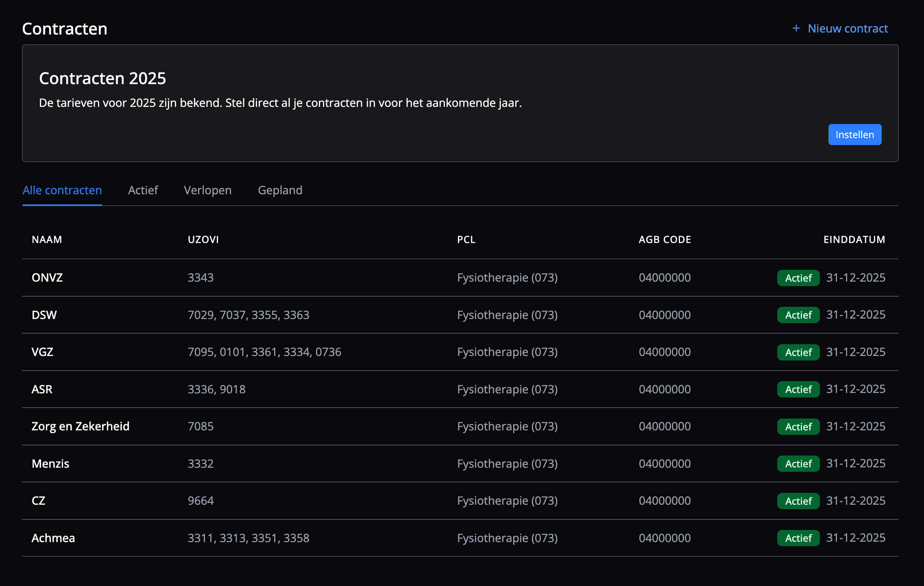Click the Actief badge in ONVZ row
Viewport: 924px width, 586px height.
tap(798, 278)
